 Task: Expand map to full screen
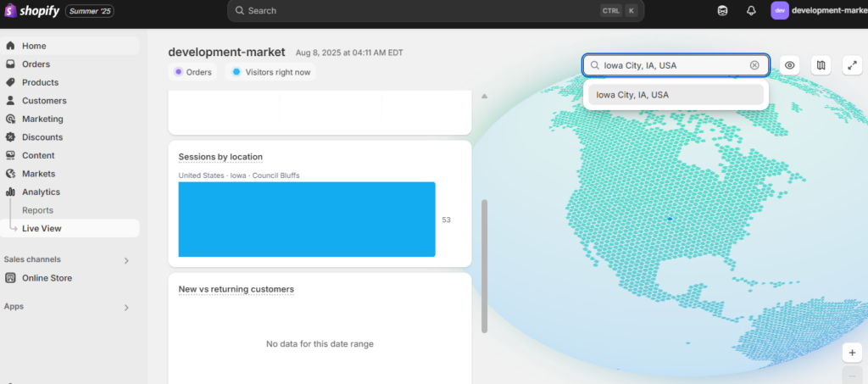(853, 65)
